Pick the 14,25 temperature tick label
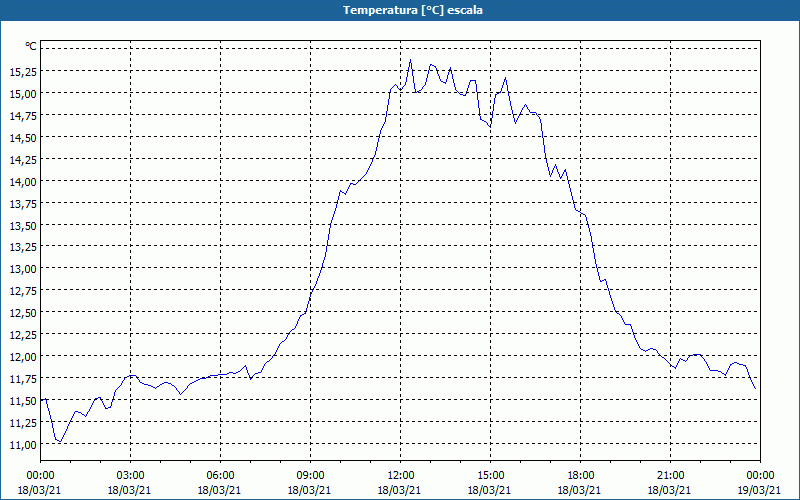800x500 pixels. (23, 160)
